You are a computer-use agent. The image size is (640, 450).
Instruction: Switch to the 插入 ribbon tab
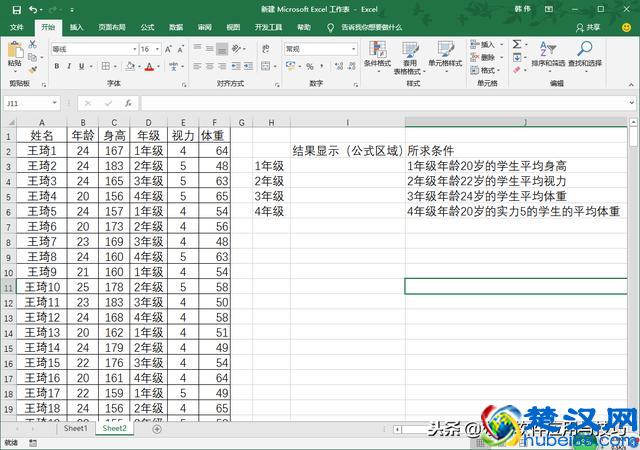coord(76,27)
